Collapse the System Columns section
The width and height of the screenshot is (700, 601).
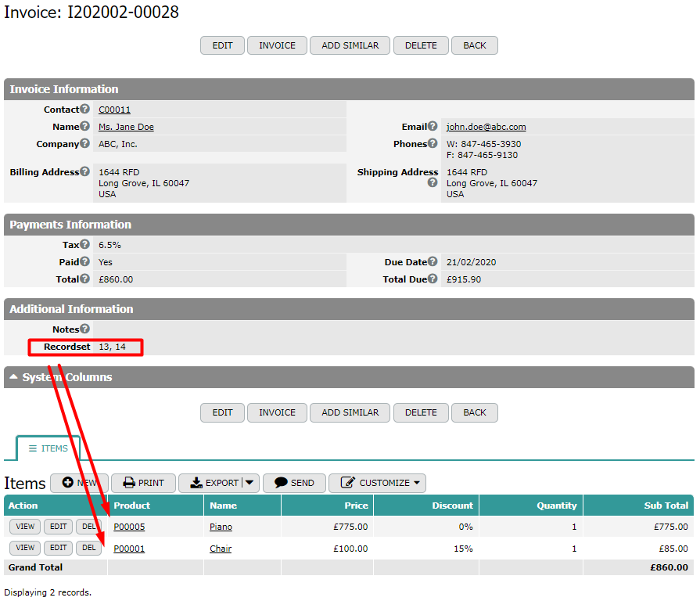(x=14, y=377)
